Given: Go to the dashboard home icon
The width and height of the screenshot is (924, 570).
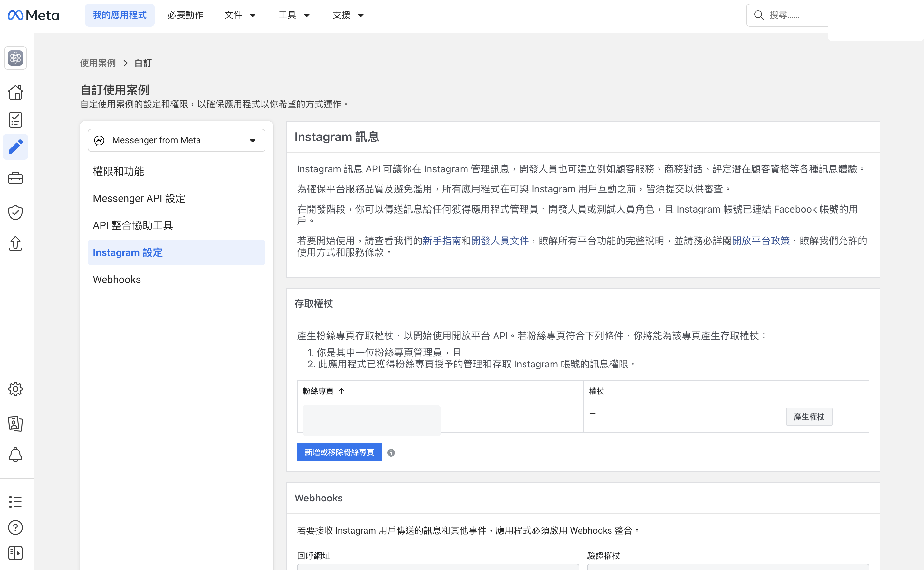Looking at the screenshot, I should (15, 92).
